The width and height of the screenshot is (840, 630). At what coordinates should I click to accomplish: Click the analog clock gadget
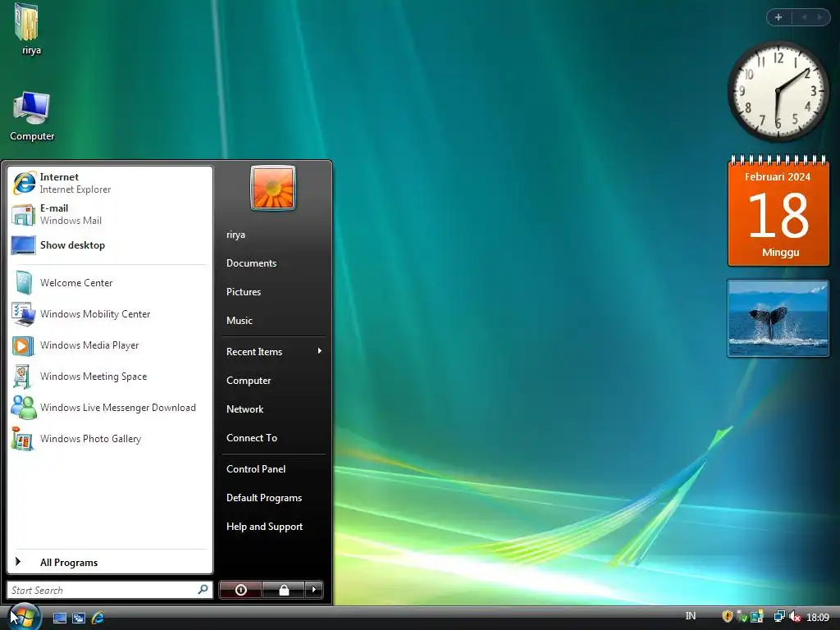(778, 92)
